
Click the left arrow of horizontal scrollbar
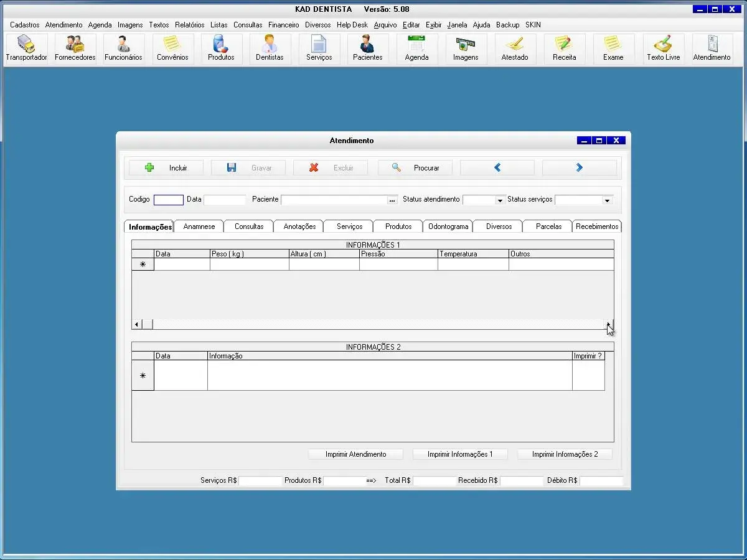tap(136, 324)
